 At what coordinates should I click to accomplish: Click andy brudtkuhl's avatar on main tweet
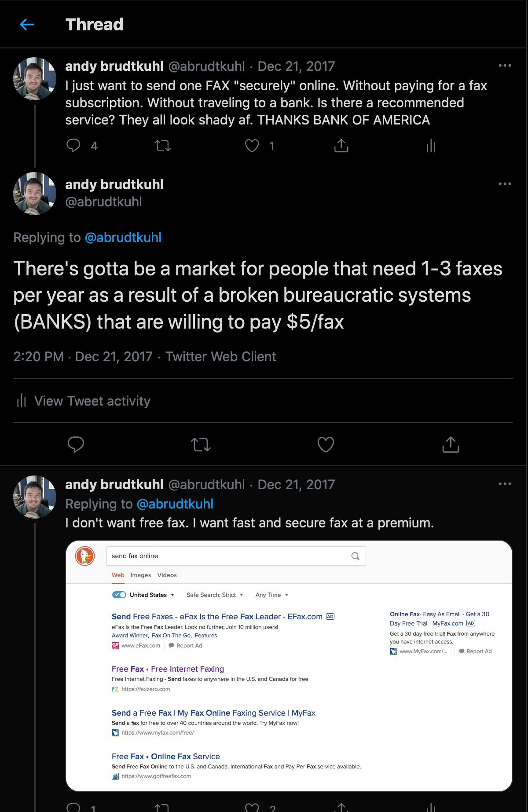click(x=35, y=194)
